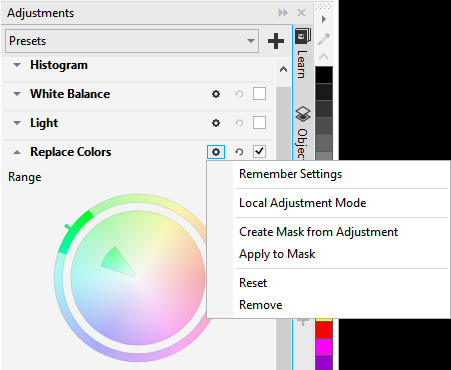
Task: Click the eyedropper icon above palette
Action: [x=324, y=39]
